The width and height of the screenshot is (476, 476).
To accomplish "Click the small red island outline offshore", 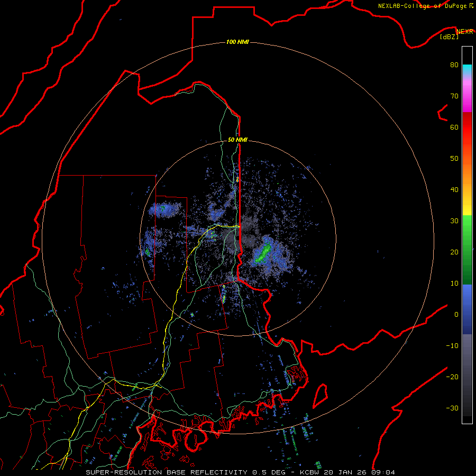I will 321,396.
